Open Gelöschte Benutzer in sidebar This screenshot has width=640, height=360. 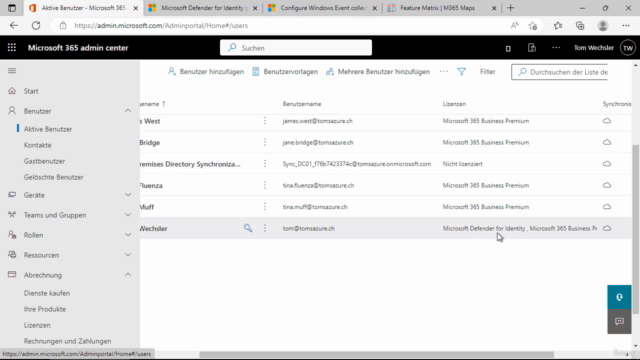coord(53,177)
